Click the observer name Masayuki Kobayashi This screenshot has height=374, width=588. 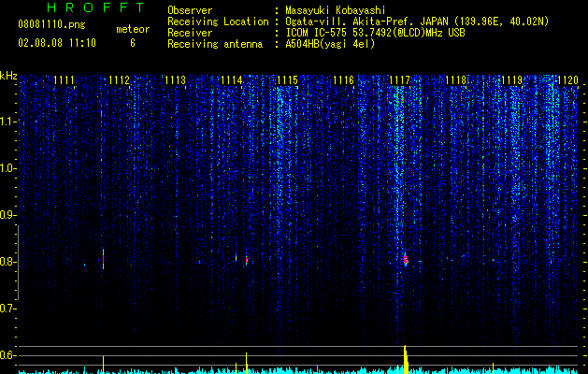coord(336,10)
